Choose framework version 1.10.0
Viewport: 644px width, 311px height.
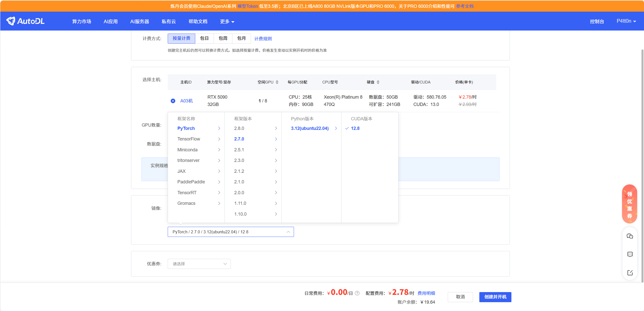click(x=253, y=214)
